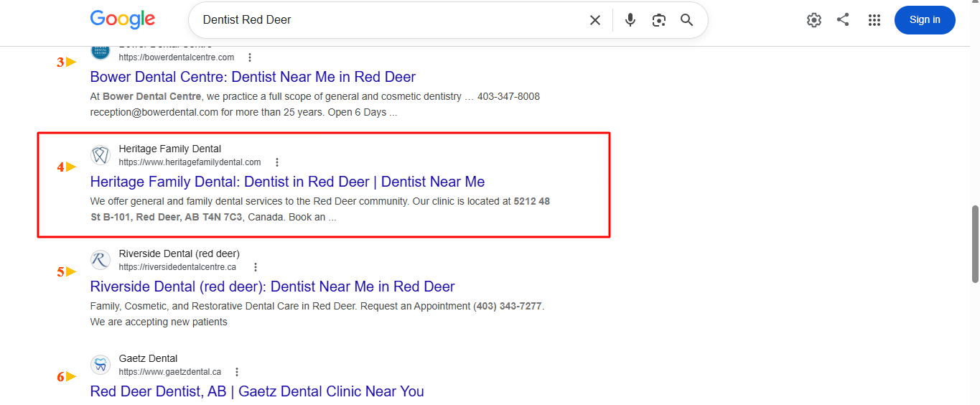Click 'Heritage Family Dental' site name

(x=170, y=149)
